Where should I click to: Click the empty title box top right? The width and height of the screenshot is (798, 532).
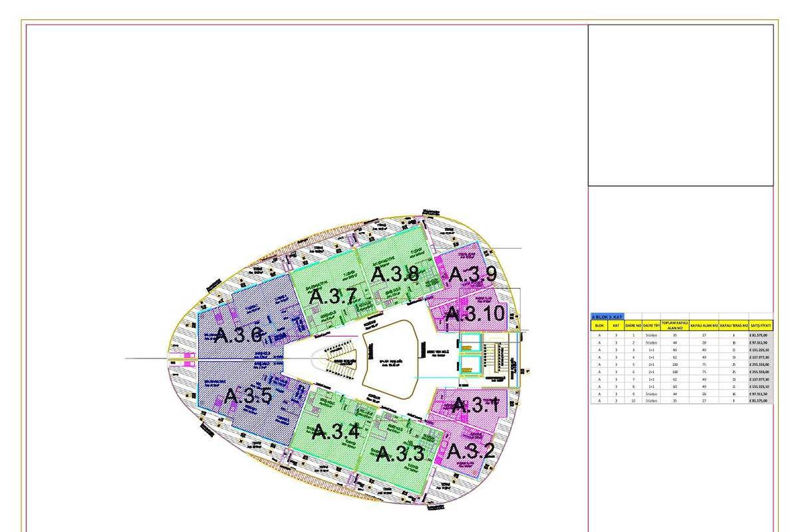tap(680, 105)
